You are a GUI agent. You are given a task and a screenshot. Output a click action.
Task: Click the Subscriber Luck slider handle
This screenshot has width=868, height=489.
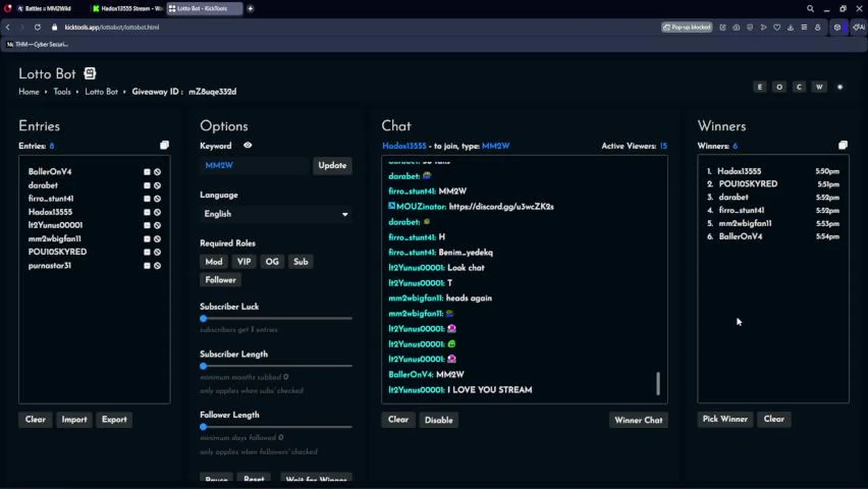(203, 319)
